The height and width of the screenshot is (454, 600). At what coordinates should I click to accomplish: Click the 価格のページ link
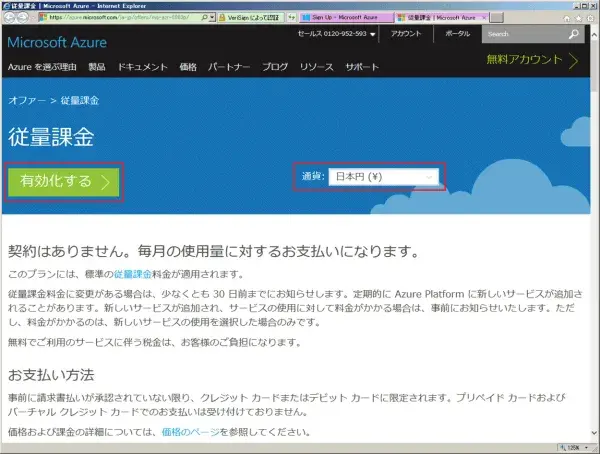coord(191,432)
